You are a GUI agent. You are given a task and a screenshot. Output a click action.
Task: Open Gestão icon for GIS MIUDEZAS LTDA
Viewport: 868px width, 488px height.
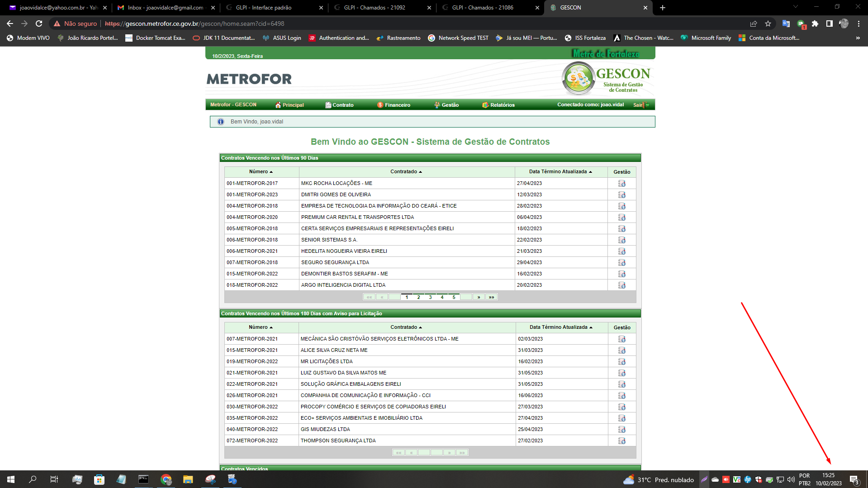click(x=622, y=429)
